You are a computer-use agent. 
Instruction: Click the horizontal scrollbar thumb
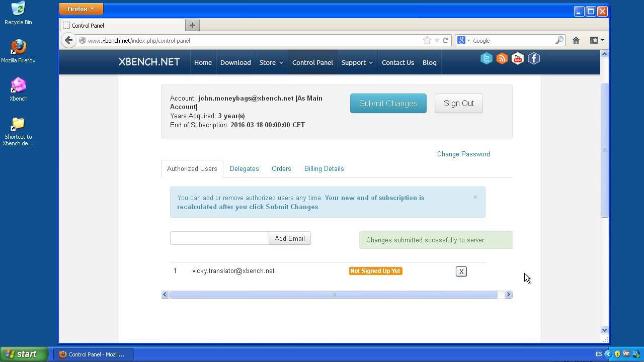(334, 295)
